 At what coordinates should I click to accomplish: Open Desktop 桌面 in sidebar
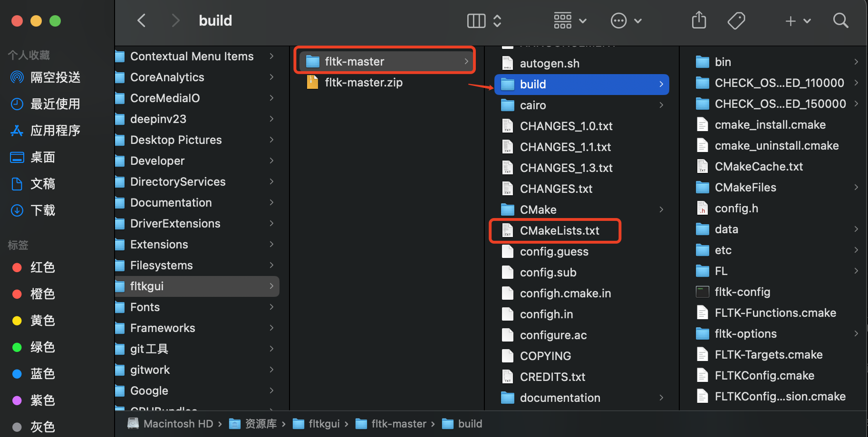pyautogui.click(x=32, y=157)
